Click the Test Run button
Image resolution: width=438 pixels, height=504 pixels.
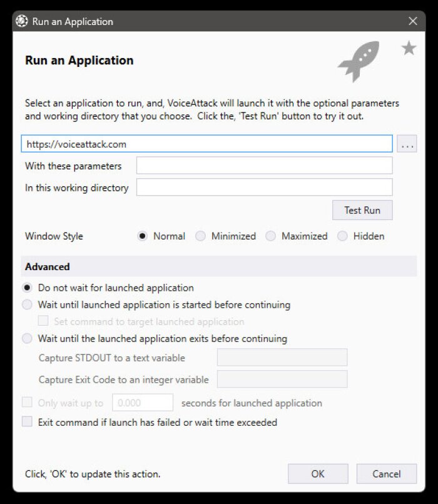tap(362, 210)
